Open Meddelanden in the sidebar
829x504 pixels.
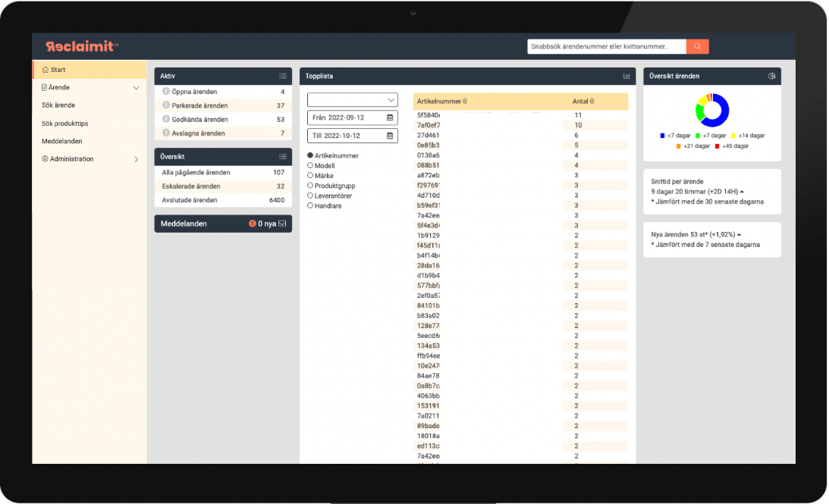[x=62, y=141]
